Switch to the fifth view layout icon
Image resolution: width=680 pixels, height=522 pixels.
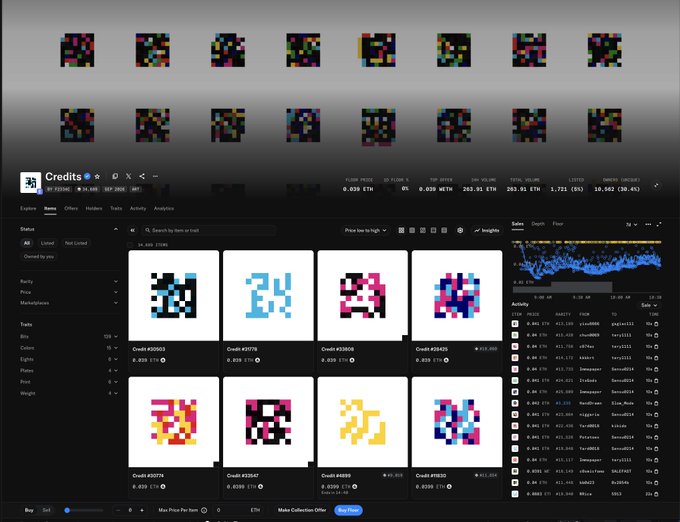coord(444,230)
